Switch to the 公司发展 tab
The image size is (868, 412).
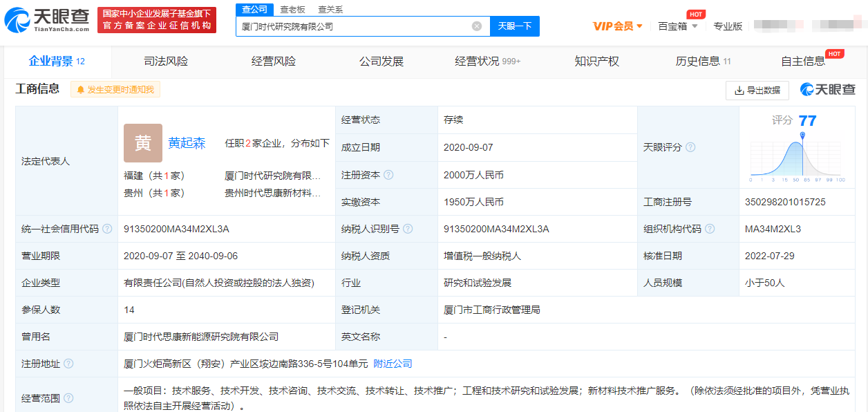pos(381,62)
